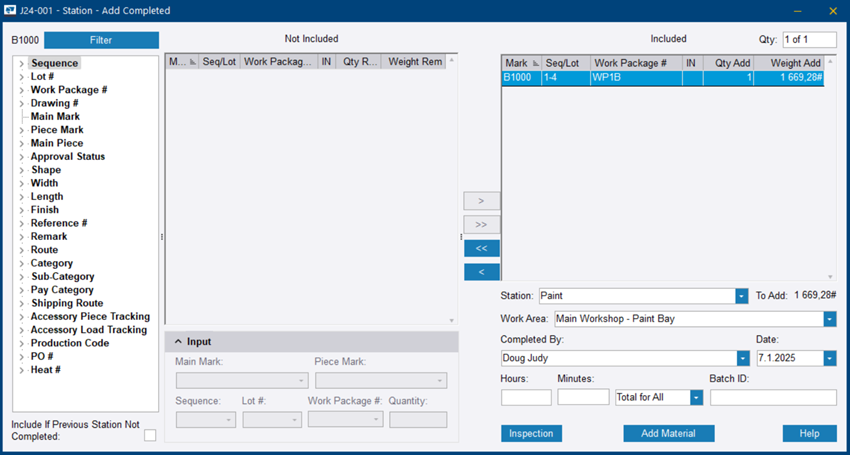850x455 pixels.
Task: Click the Hours input field
Action: (526, 397)
